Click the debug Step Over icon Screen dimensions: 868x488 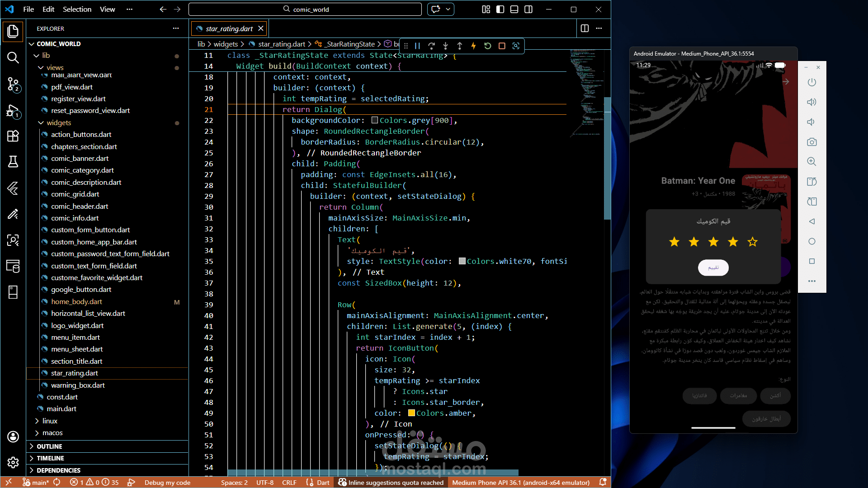click(x=431, y=46)
